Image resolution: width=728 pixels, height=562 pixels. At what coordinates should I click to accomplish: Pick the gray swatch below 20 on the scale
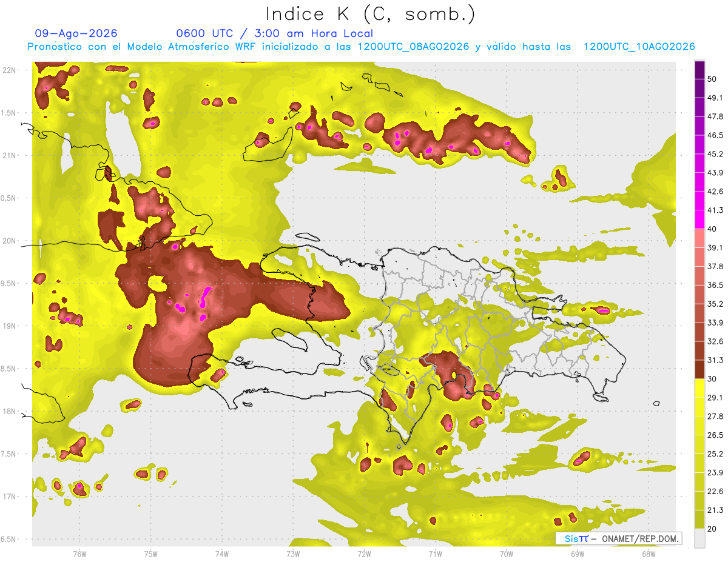[x=699, y=538]
